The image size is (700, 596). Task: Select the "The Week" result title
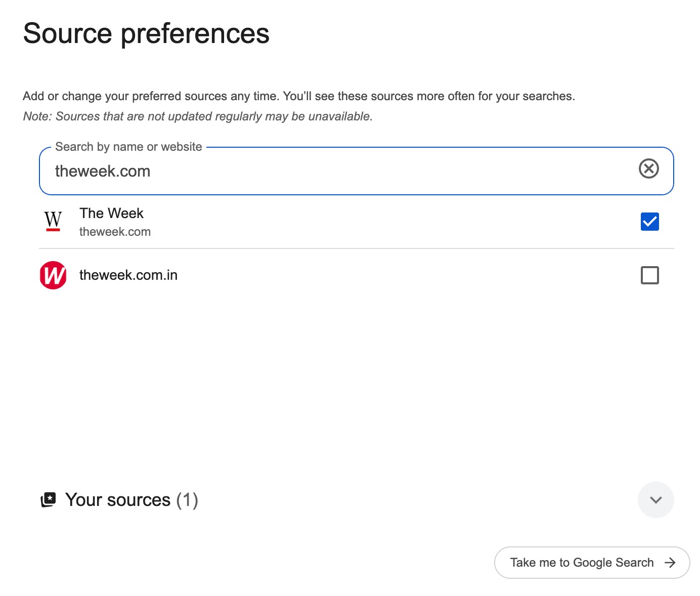click(111, 214)
